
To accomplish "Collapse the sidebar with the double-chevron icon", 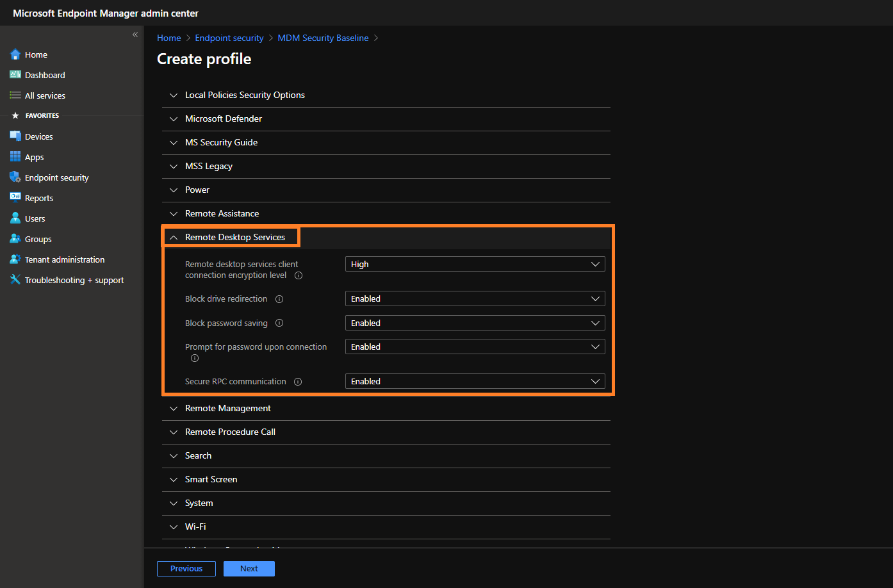I will click(x=135, y=35).
